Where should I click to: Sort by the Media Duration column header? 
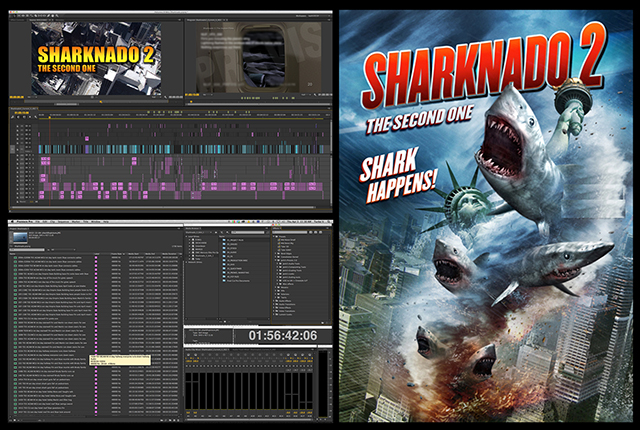click(x=171, y=254)
